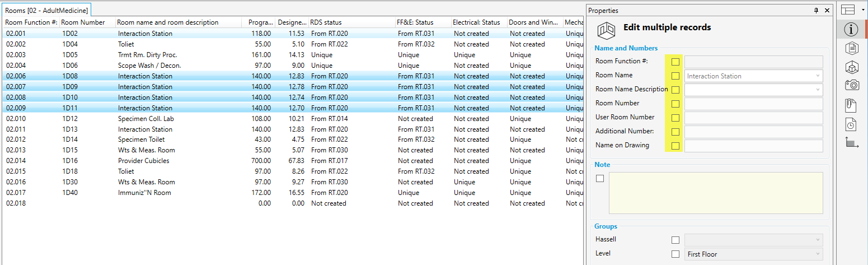Select the 3D cube sidebar icon

[x=851, y=67]
